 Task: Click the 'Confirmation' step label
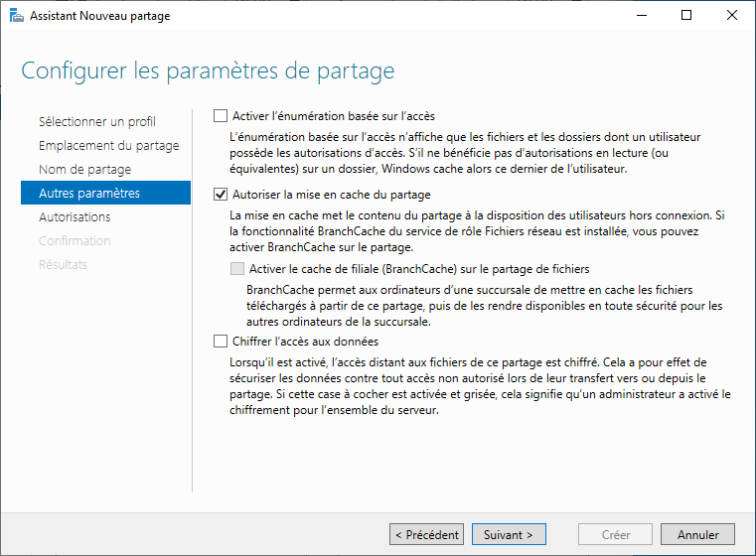(75, 241)
